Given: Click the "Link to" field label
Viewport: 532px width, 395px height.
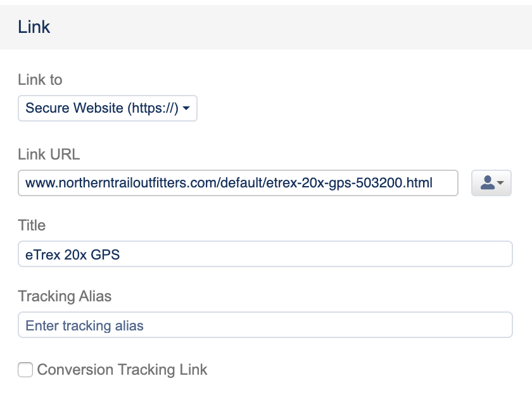Looking at the screenshot, I should [x=40, y=80].
